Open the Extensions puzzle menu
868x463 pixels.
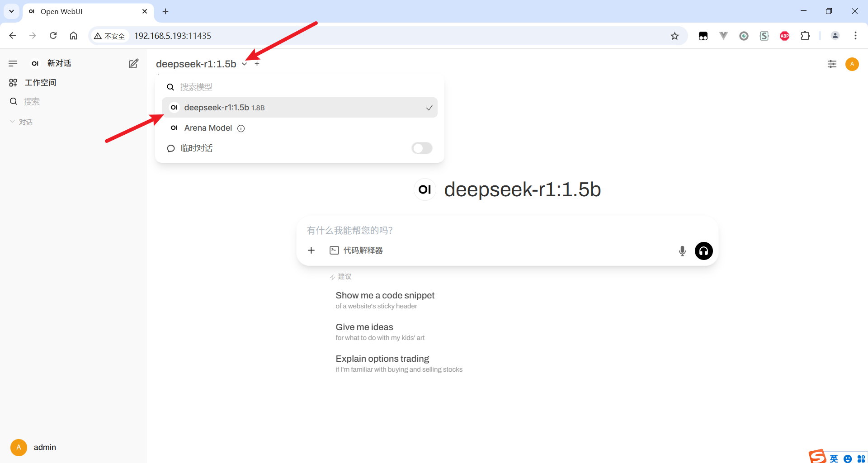pos(805,36)
